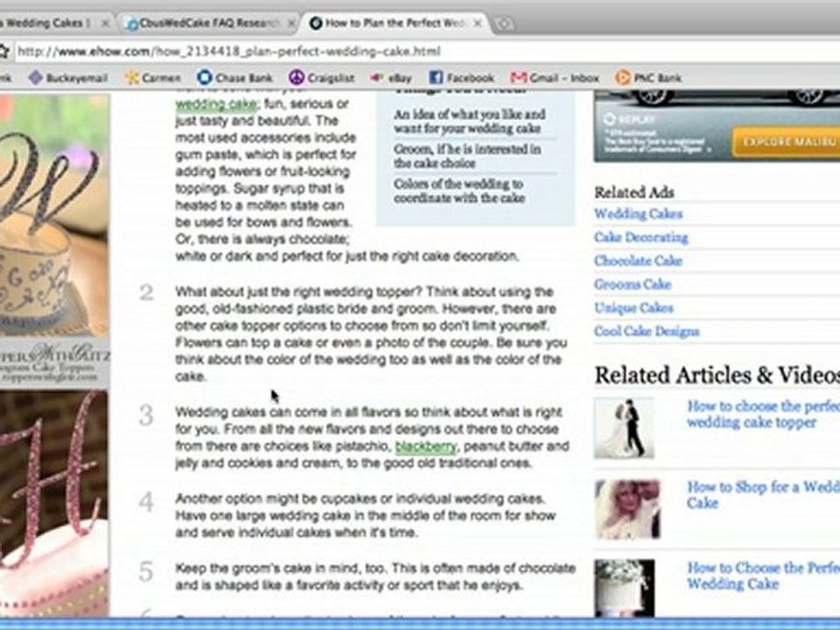Click the green wedding cake link

pos(217,103)
